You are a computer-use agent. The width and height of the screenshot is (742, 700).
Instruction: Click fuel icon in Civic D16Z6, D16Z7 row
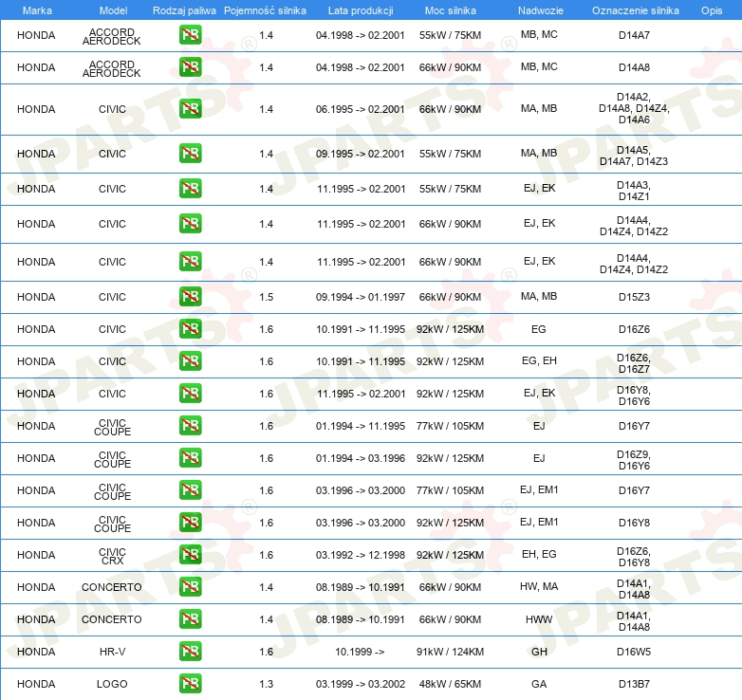tap(190, 360)
